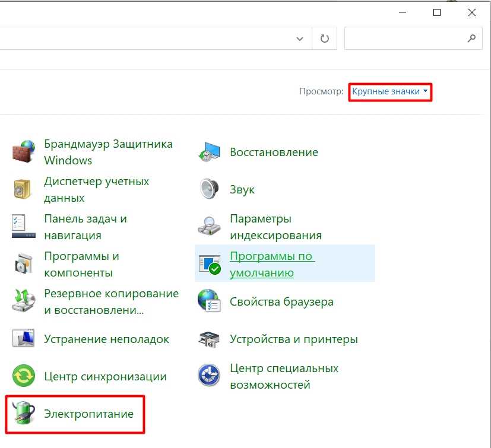This screenshot has width=491, height=448.
Task: Open the taskbar and navigation icon
Action: (24, 226)
